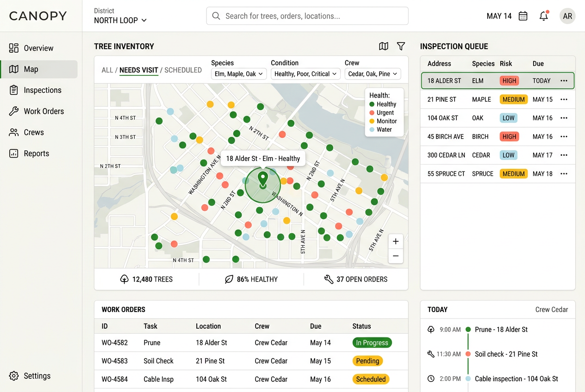
Task: Select the NEEDS VISIT tab
Action: point(139,70)
